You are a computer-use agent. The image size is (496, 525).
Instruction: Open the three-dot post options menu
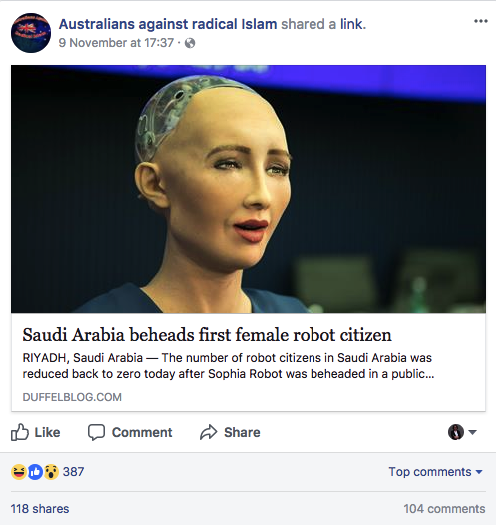coord(481,21)
